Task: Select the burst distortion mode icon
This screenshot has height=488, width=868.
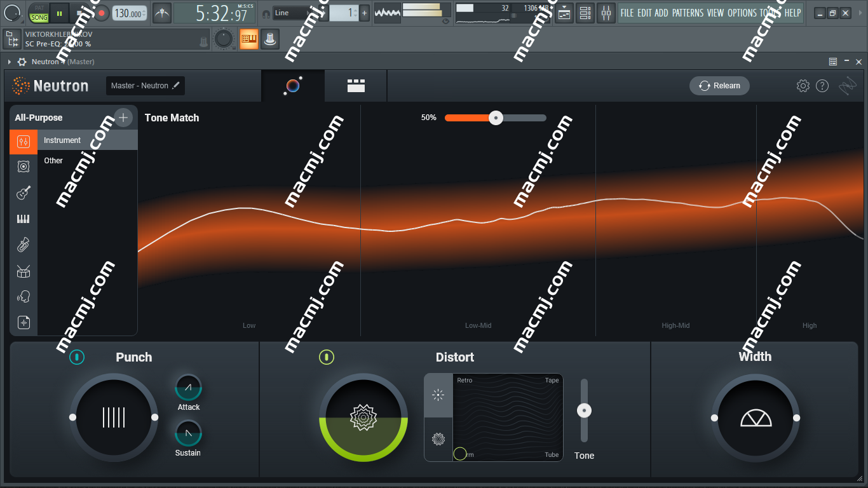Action: click(x=438, y=395)
